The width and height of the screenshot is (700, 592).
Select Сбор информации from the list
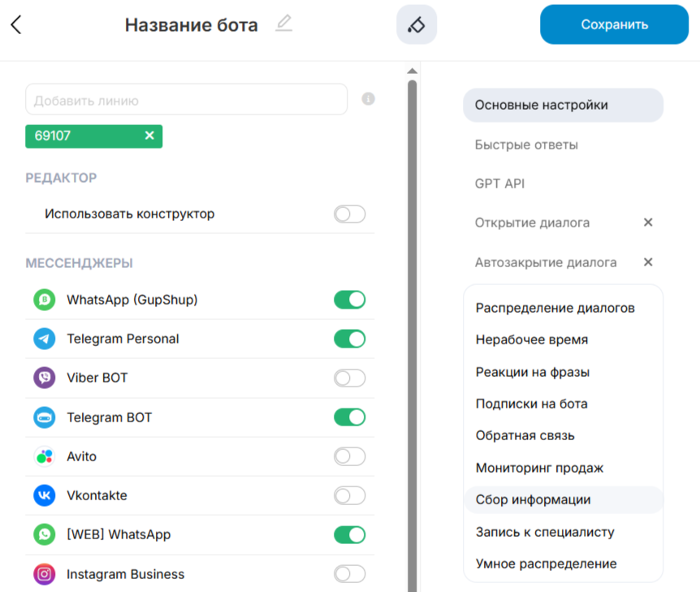tap(533, 500)
